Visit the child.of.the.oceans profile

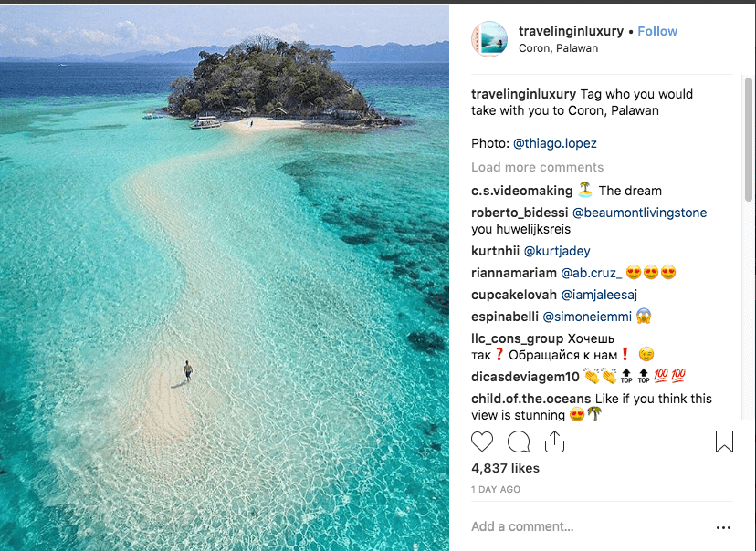(x=530, y=399)
